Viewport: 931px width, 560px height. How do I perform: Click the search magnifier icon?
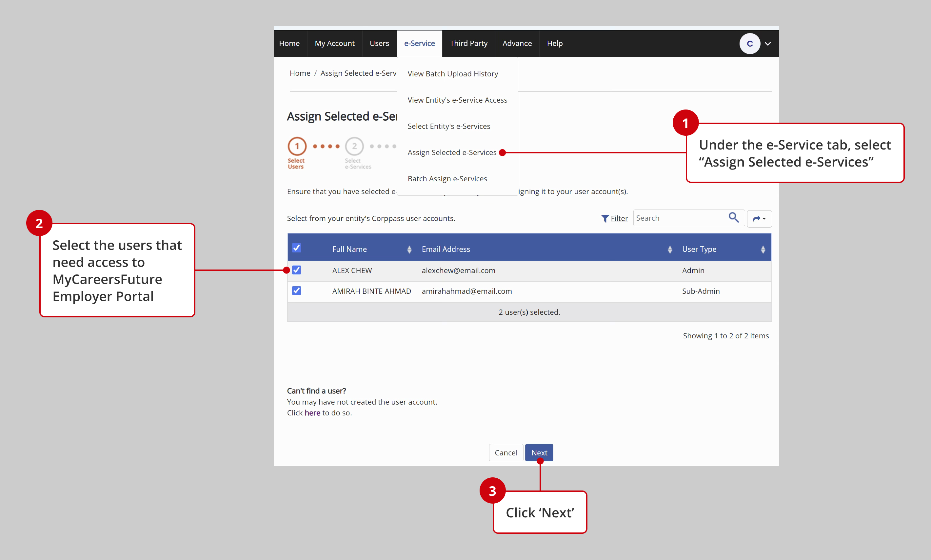733,218
